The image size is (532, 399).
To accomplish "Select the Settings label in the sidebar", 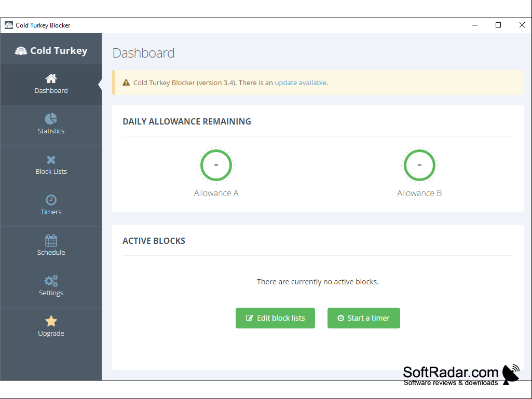I will tap(51, 293).
